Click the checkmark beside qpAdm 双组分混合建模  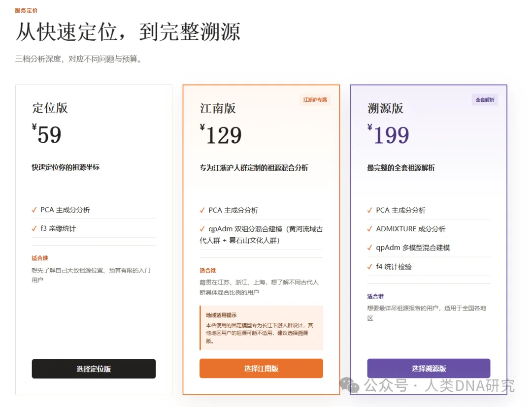[202, 229]
